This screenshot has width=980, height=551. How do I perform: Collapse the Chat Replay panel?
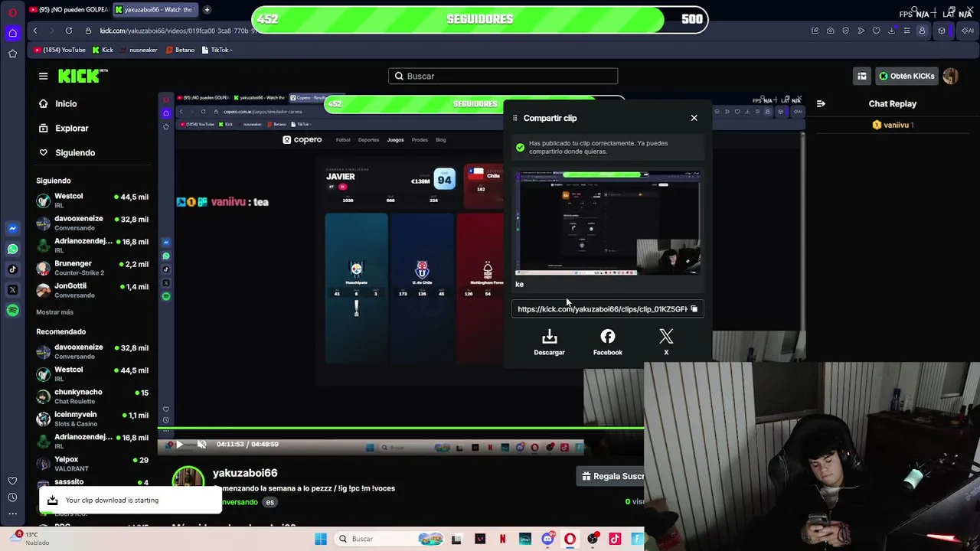point(821,104)
